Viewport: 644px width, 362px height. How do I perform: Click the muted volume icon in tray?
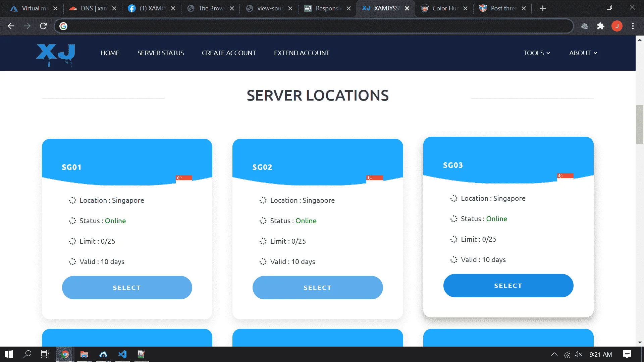[x=578, y=354]
